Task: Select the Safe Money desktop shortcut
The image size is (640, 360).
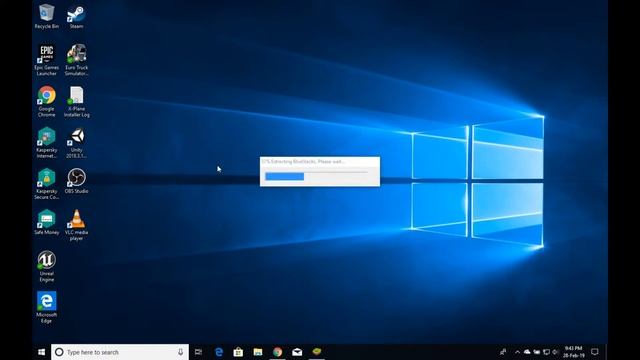Action: point(47,222)
